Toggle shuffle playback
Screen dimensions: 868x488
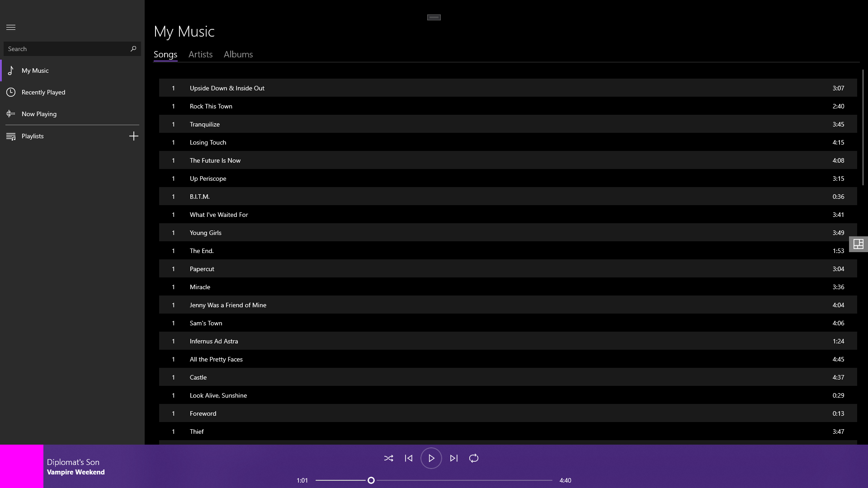[x=388, y=458]
